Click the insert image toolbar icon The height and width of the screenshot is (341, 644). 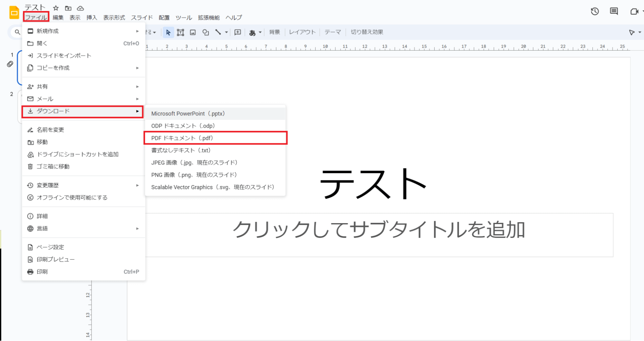(193, 32)
